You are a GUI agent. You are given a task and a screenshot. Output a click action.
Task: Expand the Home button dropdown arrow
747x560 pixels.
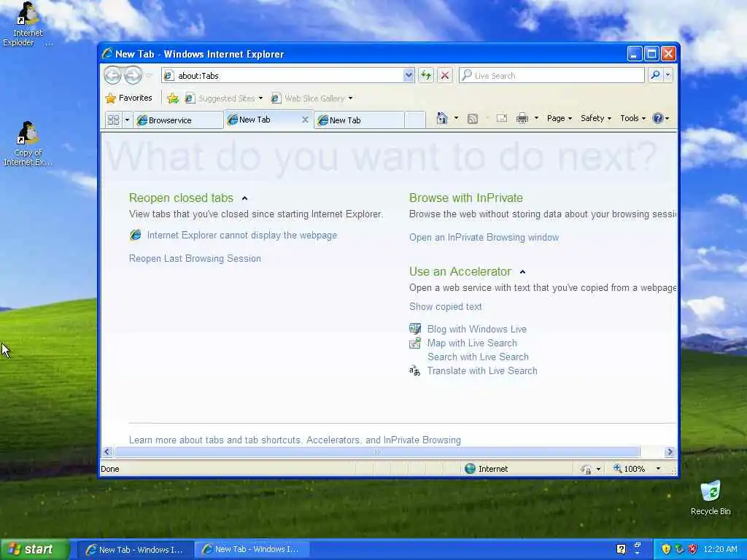[456, 118]
